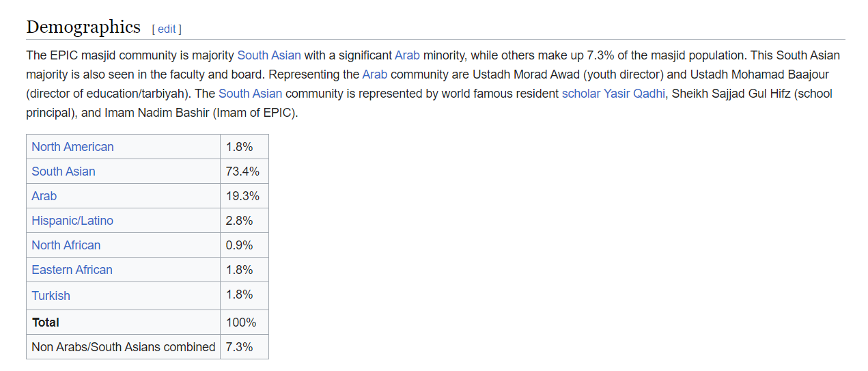Open North American table link
Viewport: 868px width, 371px height.
click(72, 147)
